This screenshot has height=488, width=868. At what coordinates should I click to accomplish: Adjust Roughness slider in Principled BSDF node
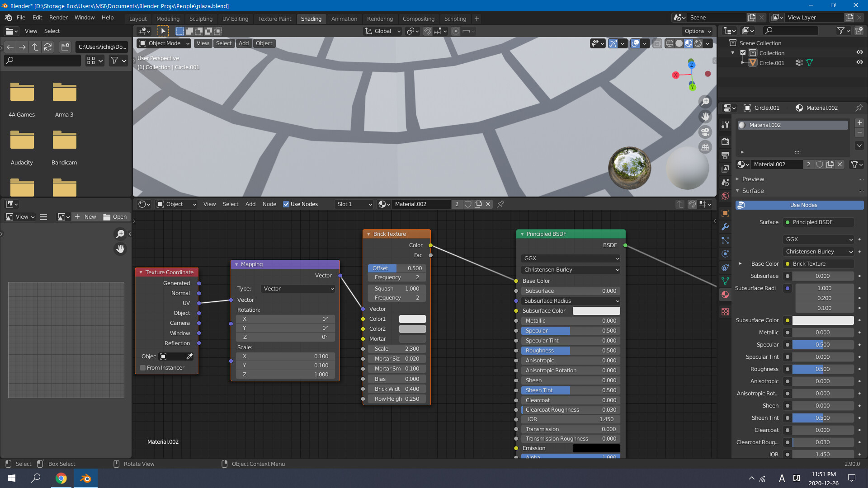571,351
